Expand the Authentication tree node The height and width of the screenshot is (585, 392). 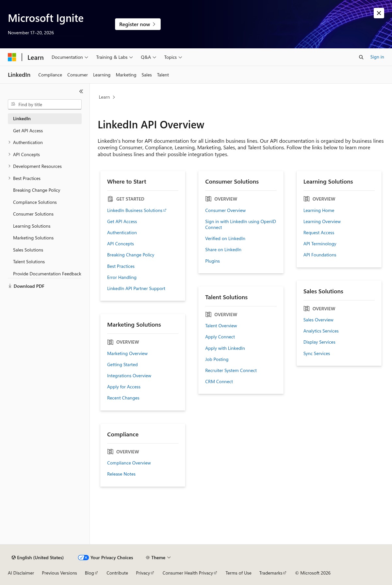click(9, 142)
